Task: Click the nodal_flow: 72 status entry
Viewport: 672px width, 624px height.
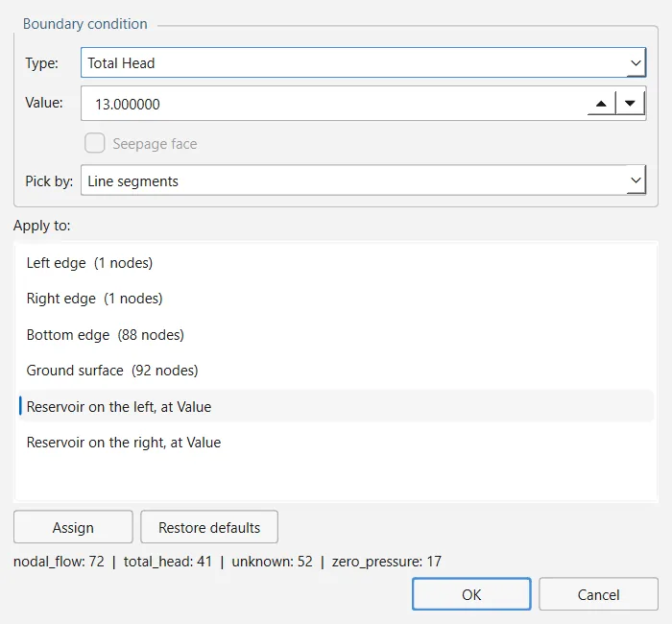Action: [x=59, y=562]
